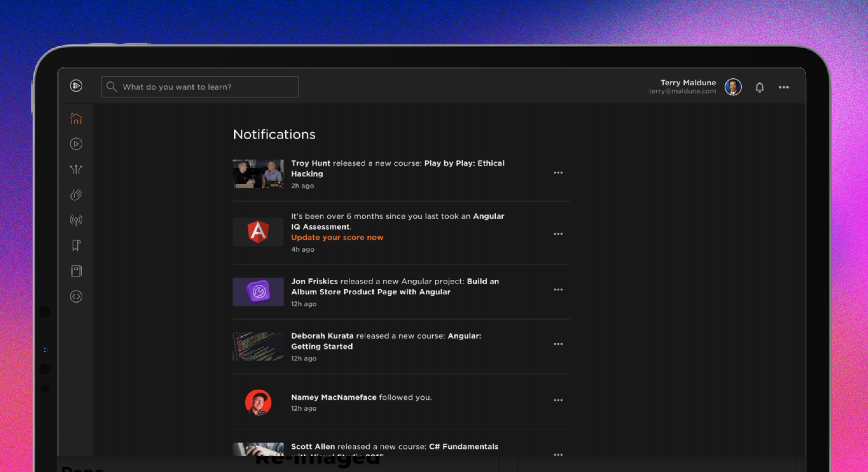
Task: Open the Bookmarks sidebar icon
Action: (76, 245)
